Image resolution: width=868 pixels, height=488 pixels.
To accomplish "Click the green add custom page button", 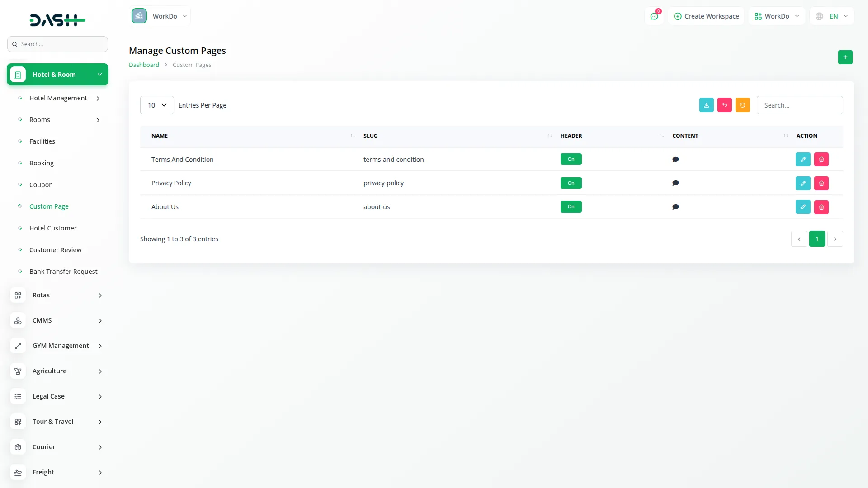I will tap(845, 57).
